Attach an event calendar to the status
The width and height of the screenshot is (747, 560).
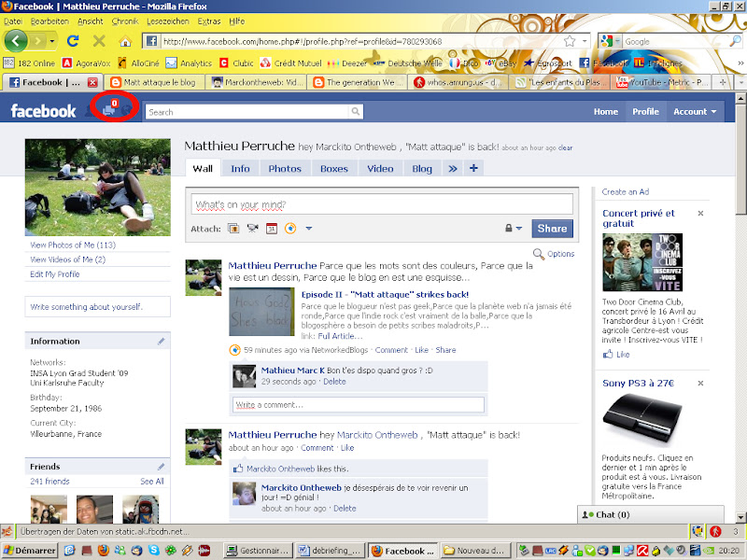point(272,229)
